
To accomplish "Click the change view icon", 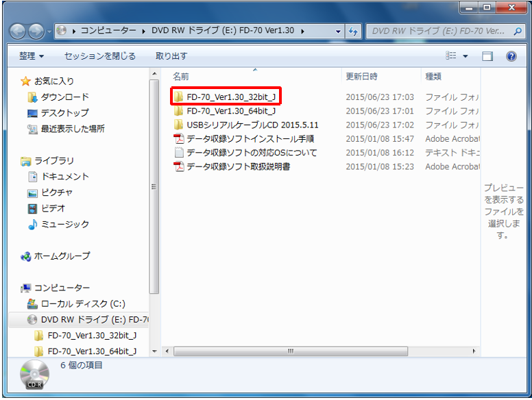I will click(x=450, y=56).
